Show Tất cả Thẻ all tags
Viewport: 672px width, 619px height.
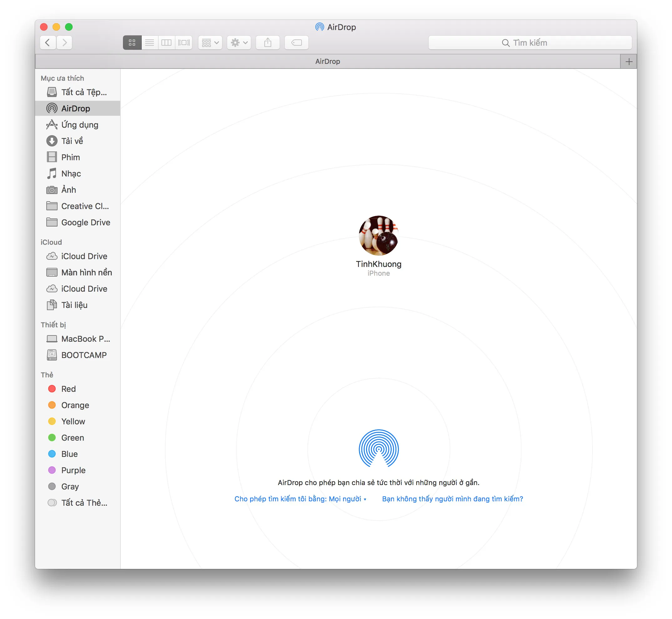tap(77, 503)
